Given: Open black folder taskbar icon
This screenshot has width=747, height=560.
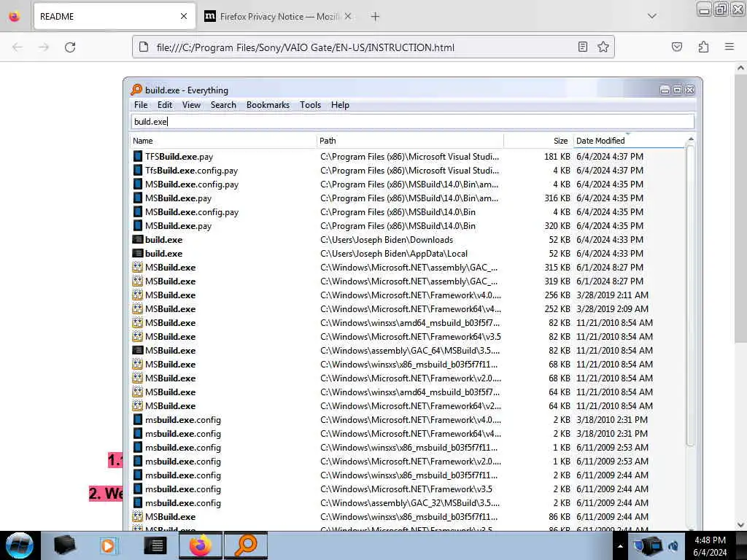Looking at the screenshot, I should [64, 545].
